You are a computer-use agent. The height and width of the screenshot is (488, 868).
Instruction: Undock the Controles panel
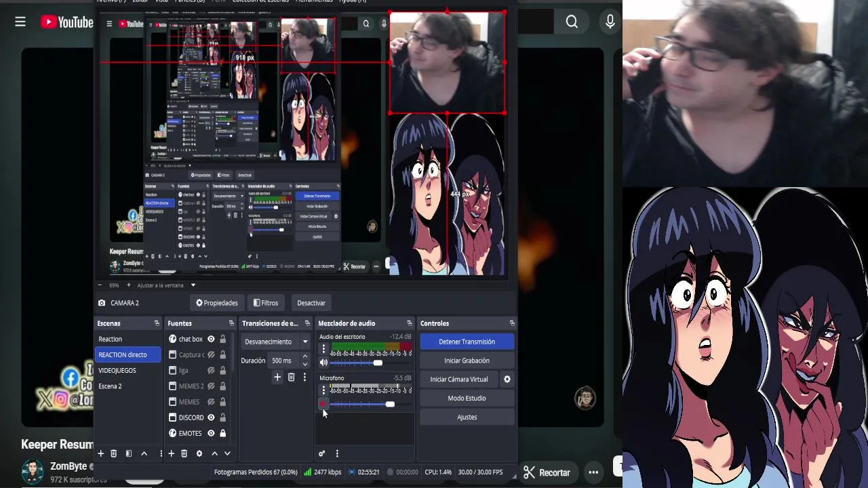[x=511, y=323]
